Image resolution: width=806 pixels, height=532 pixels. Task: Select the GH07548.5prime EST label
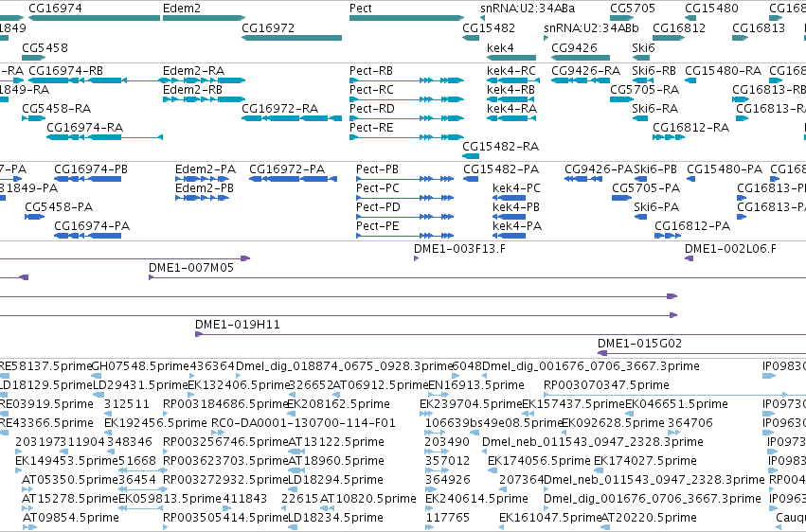point(140,366)
